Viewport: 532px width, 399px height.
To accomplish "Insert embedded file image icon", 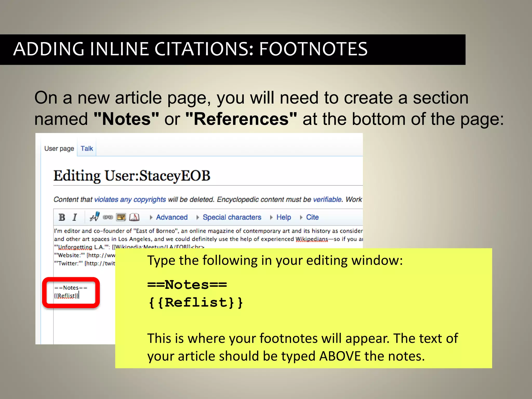I will [121, 217].
